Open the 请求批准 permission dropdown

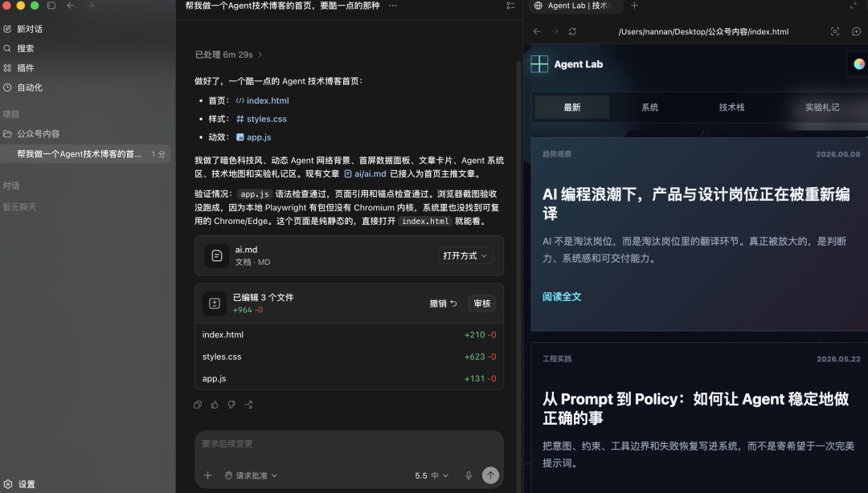point(251,475)
